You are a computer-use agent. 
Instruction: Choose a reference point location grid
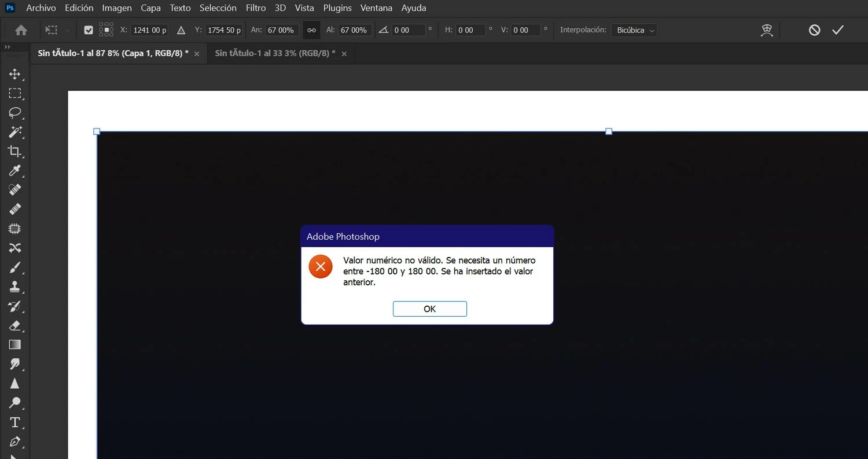coord(106,30)
